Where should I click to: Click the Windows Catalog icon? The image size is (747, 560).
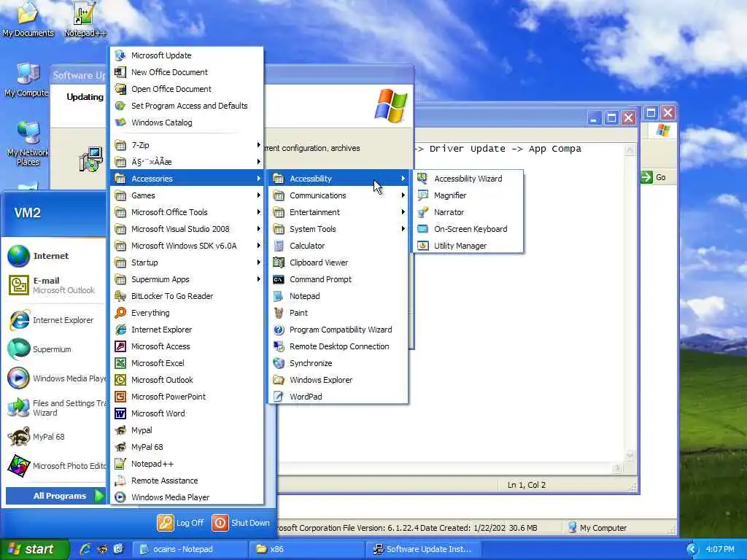pos(120,122)
